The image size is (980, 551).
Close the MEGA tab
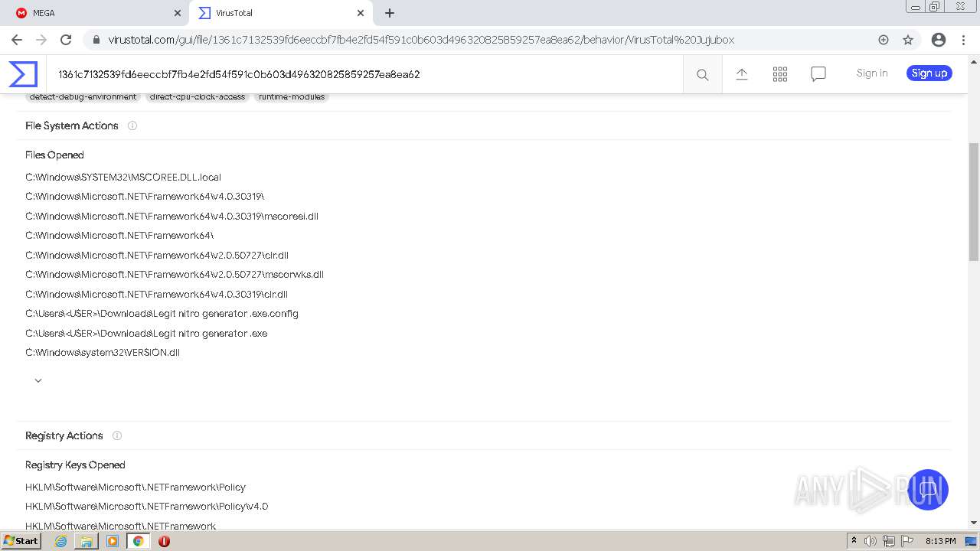pyautogui.click(x=178, y=13)
